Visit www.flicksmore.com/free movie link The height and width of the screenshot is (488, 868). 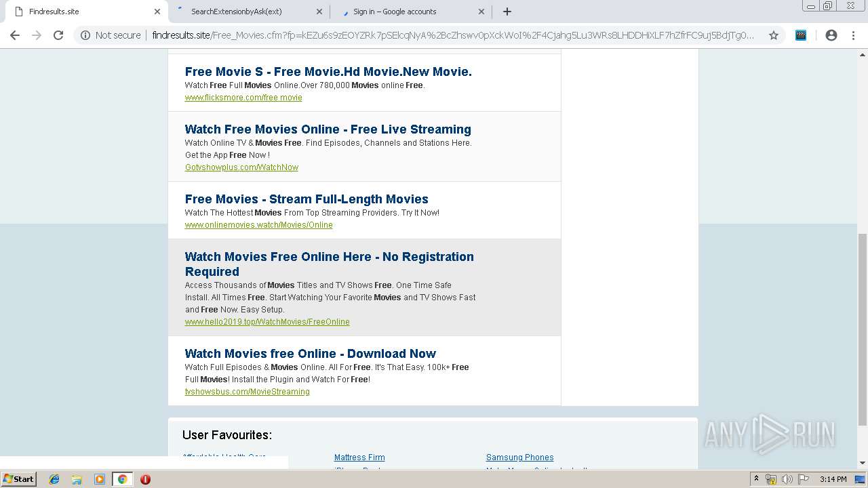[x=243, y=98]
